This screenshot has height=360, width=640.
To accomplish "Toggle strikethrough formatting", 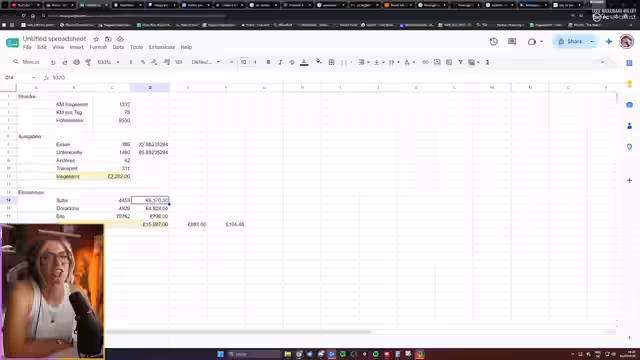I will [292, 62].
